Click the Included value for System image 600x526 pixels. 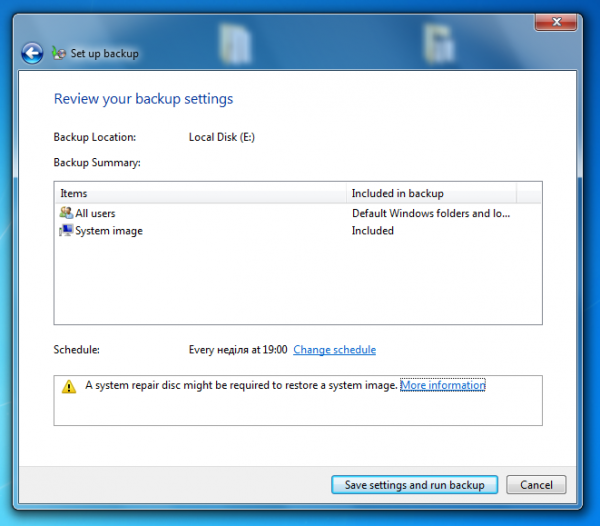click(373, 231)
